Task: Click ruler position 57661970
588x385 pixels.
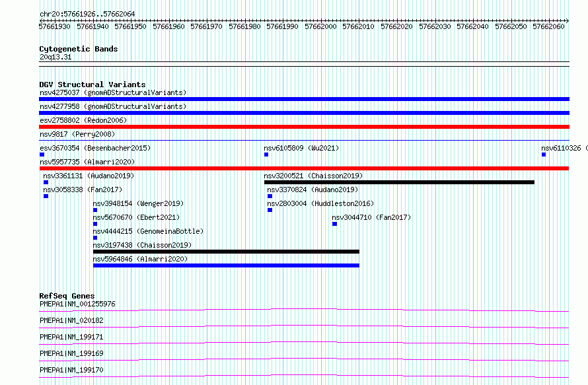Action: pyautogui.click(x=207, y=26)
